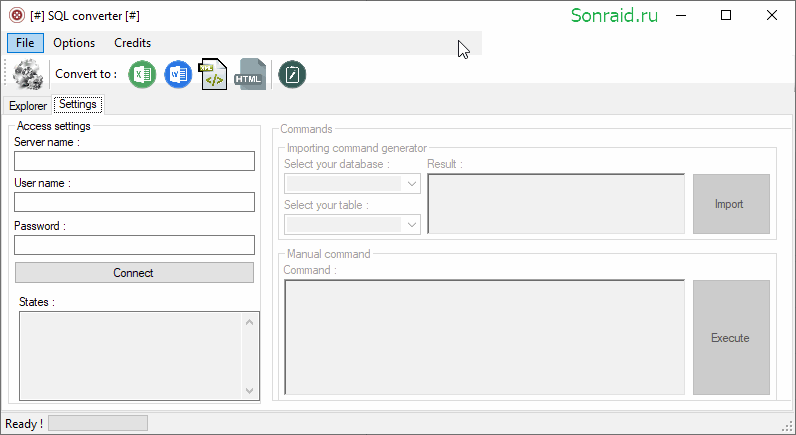Close the SQL converter window
The image size is (796, 435).
[x=772, y=16]
